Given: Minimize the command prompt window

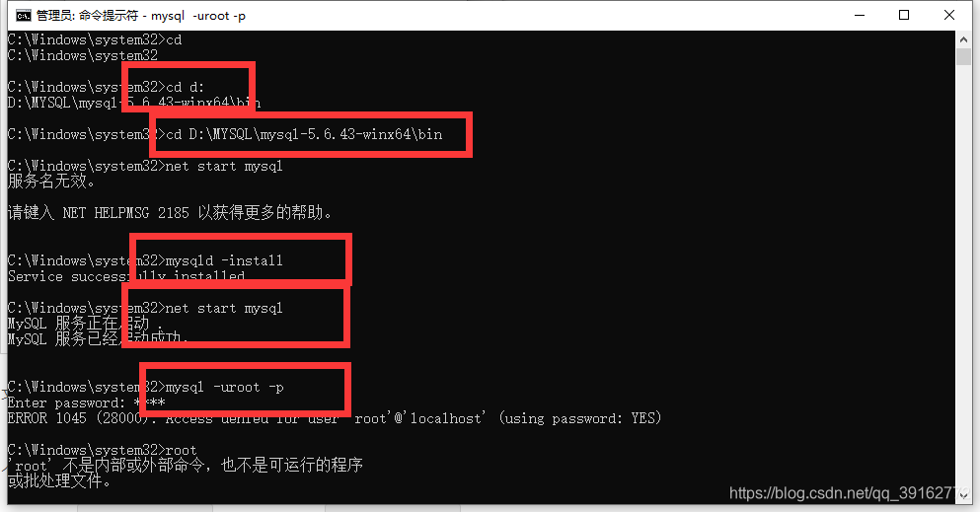Looking at the screenshot, I should [860, 15].
